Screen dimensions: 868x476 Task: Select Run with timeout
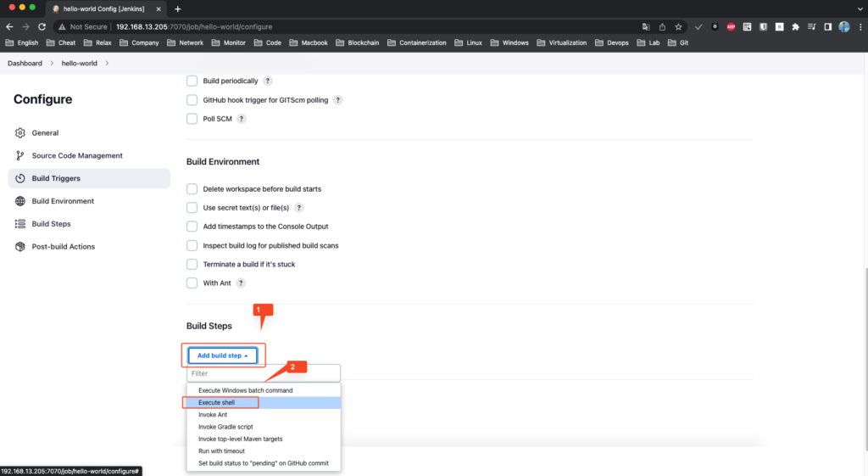click(264, 451)
